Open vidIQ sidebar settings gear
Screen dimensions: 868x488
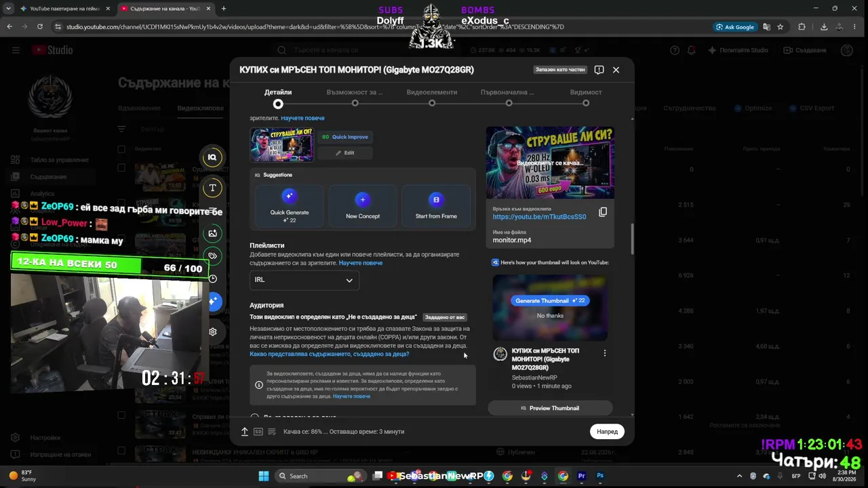click(x=213, y=332)
